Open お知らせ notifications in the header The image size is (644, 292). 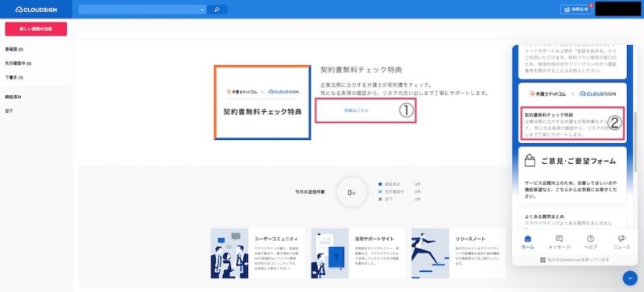[576, 10]
